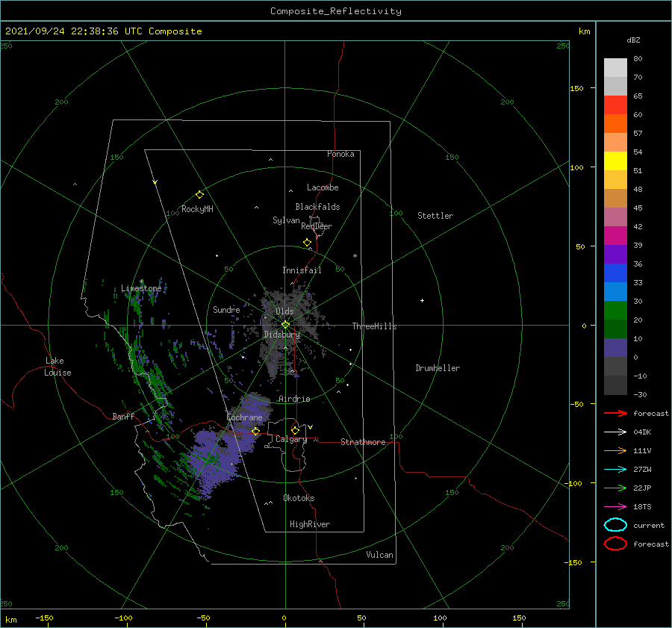
Task: Click the -150 tick on bottom axis
Action: [44, 618]
